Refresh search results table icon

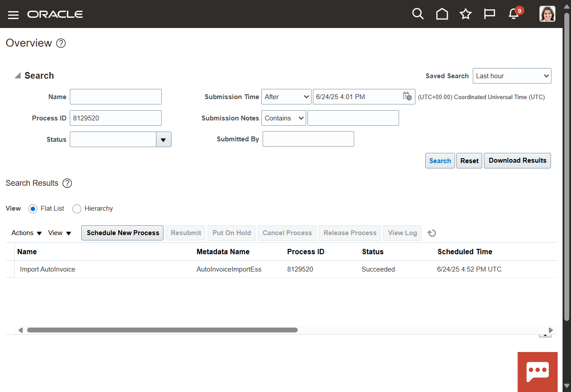coord(432,233)
